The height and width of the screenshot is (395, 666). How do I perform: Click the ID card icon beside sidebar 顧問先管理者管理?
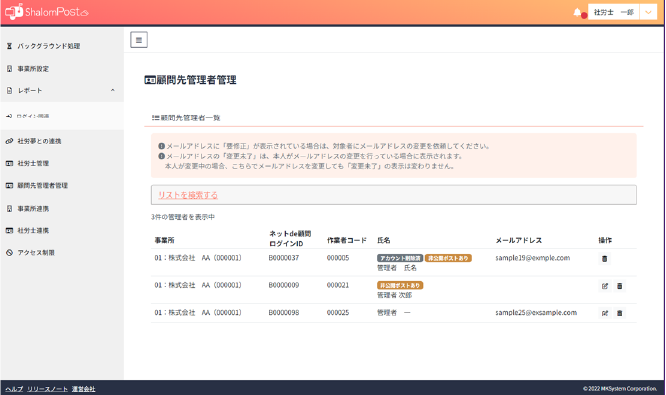click(x=9, y=185)
